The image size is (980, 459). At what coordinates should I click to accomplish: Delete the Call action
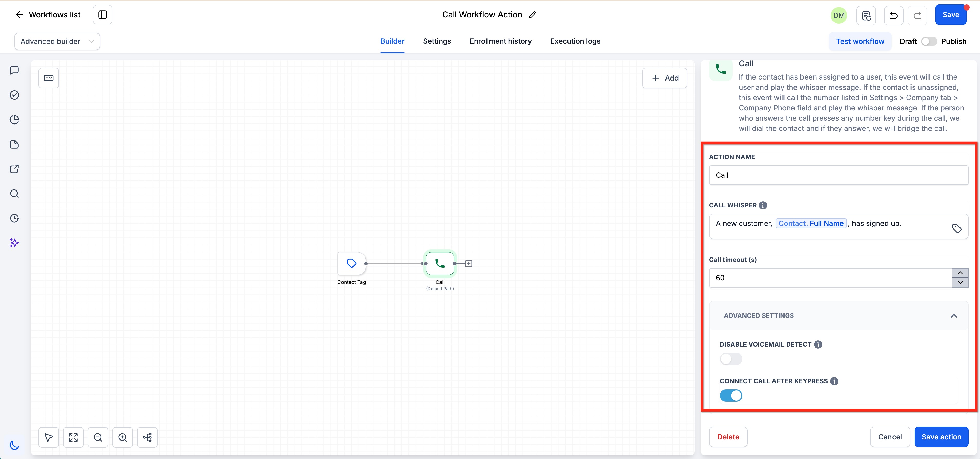tap(728, 437)
